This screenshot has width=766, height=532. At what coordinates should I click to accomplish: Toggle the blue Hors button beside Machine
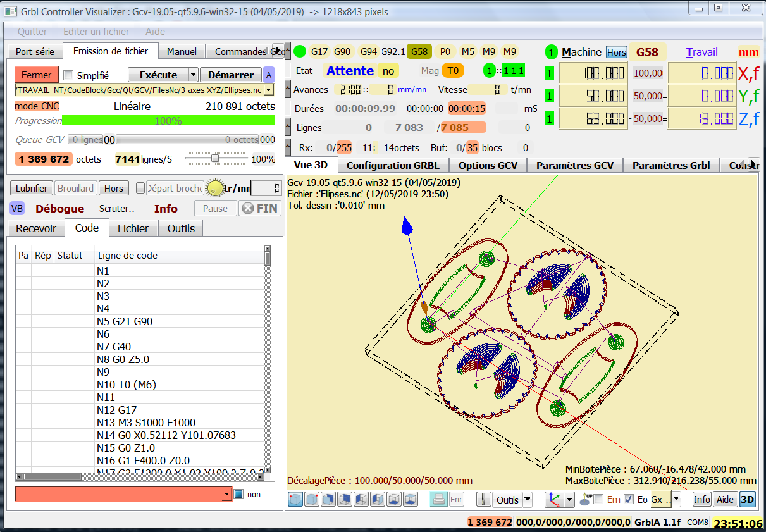[616, 53]
